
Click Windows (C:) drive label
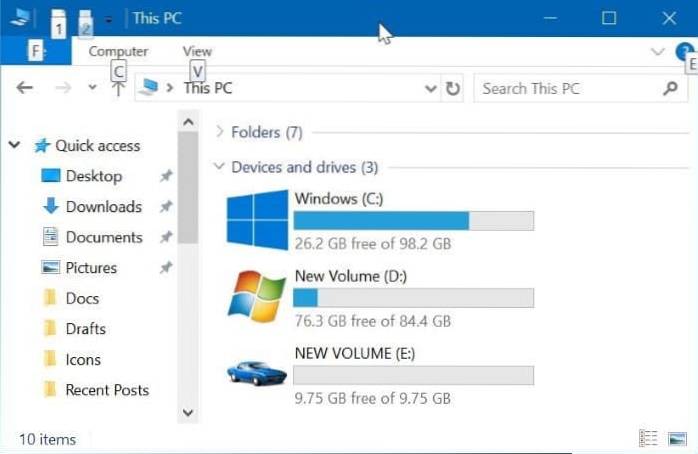coord(339,199)
